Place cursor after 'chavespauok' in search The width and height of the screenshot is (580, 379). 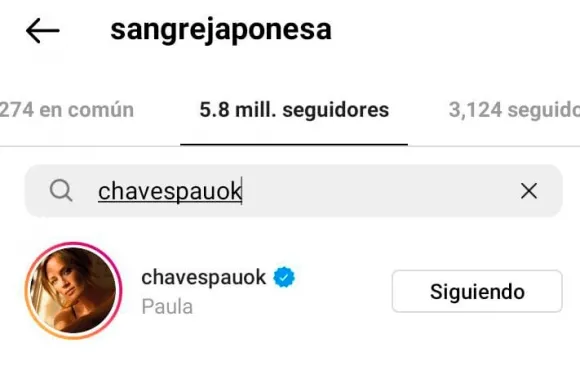(x=242, y=191)
